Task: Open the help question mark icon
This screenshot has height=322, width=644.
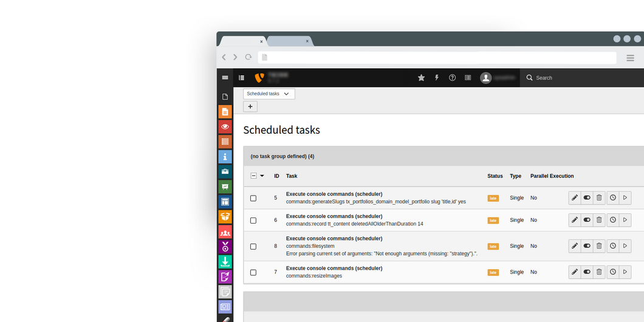Action: (452, 78)
